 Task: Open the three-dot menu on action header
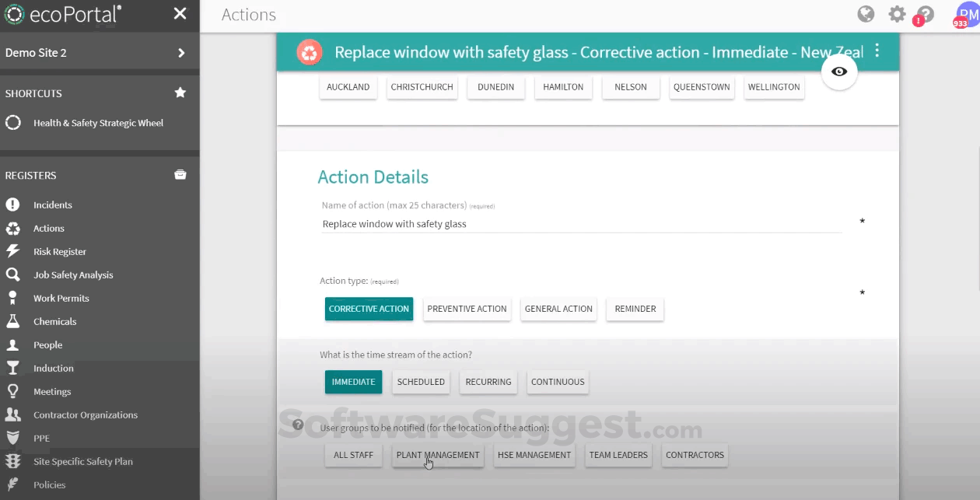(877, 51)
